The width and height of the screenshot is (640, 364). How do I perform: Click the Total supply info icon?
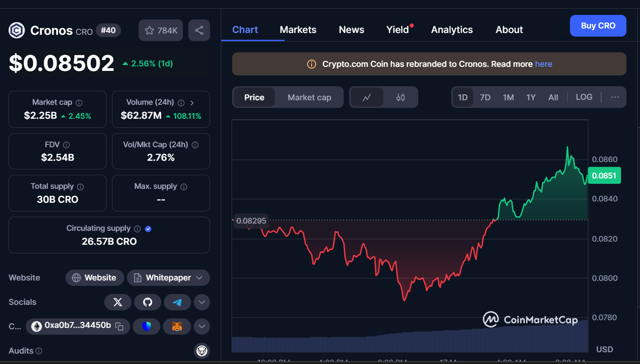point(80,187)
